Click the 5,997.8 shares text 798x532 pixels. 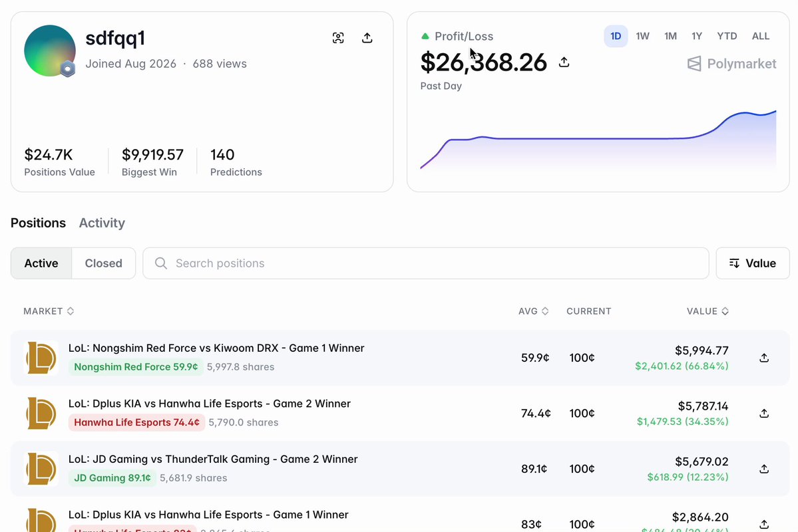pos(240,366)
